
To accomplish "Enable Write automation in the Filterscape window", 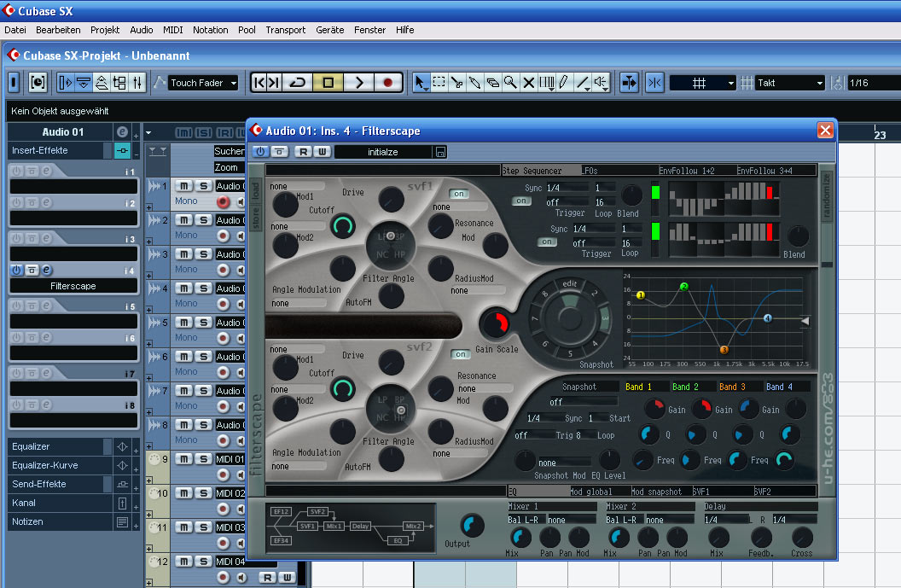I will (323, 152).
